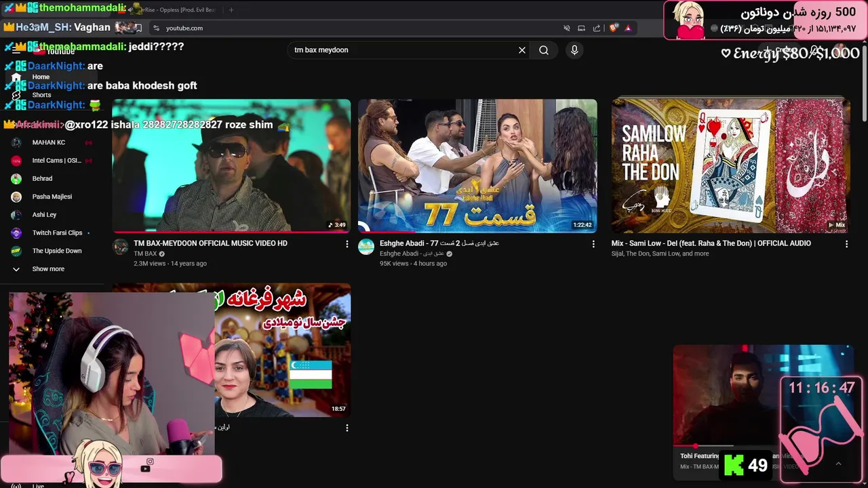868x488 pixels.
Task: Open the Eshghe Abadi channel avatar
Action: click(366, 247)
